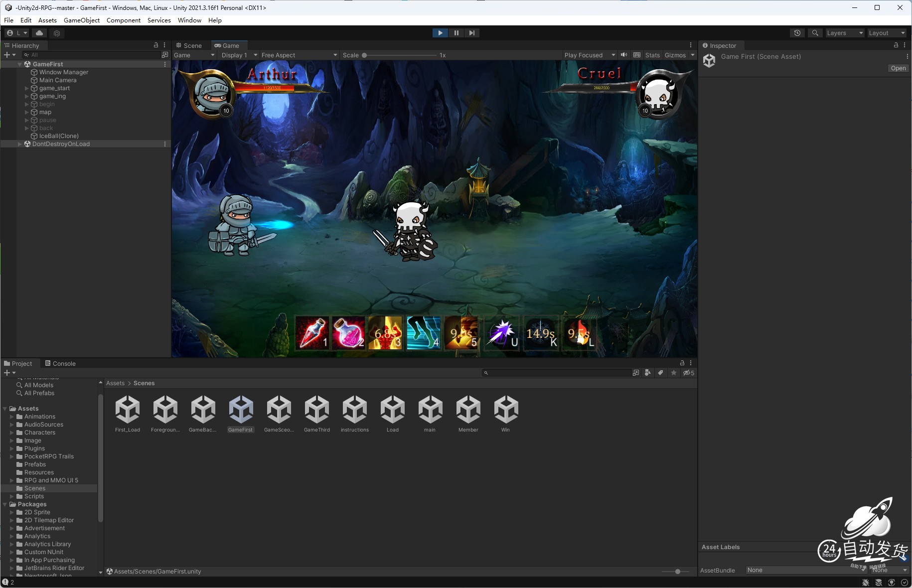Toggle Mute Audio in Game view

624,55
